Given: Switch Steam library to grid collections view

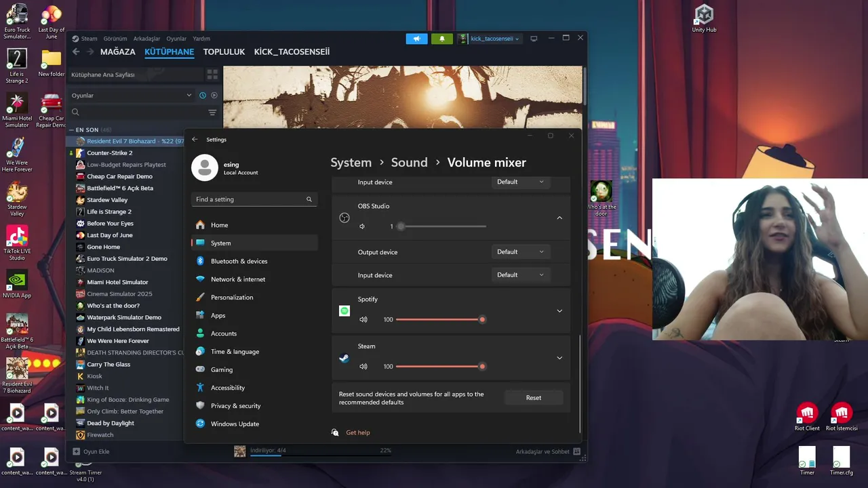Looking at the screenshot, I should [212, 75].
